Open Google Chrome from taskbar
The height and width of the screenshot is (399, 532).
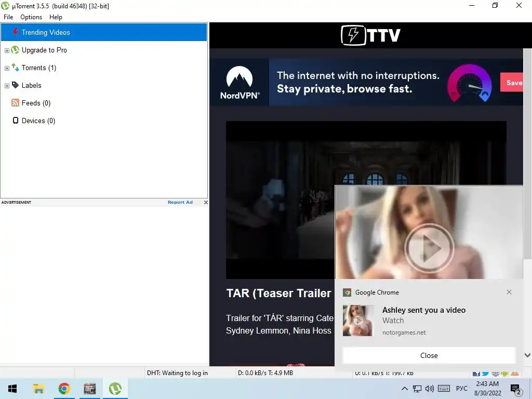point(64,389)
